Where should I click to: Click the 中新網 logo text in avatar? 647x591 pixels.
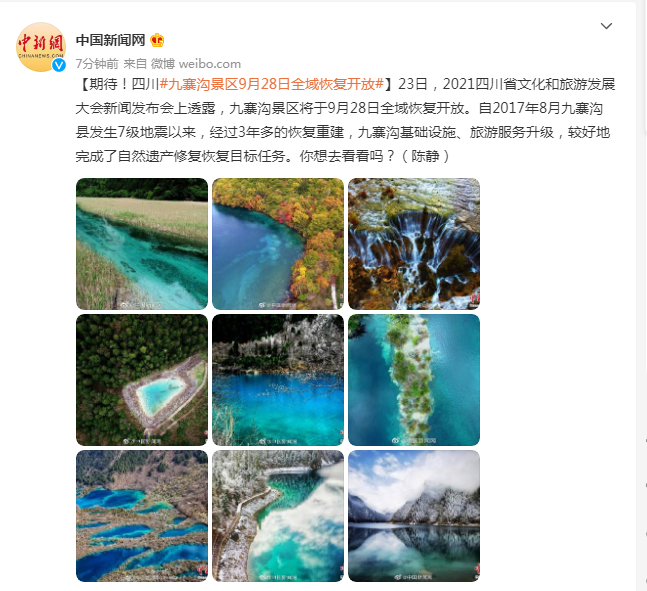click(41, 43)
